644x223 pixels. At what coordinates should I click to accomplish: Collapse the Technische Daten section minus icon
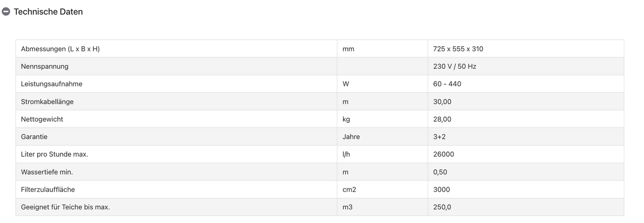[6, 12]
